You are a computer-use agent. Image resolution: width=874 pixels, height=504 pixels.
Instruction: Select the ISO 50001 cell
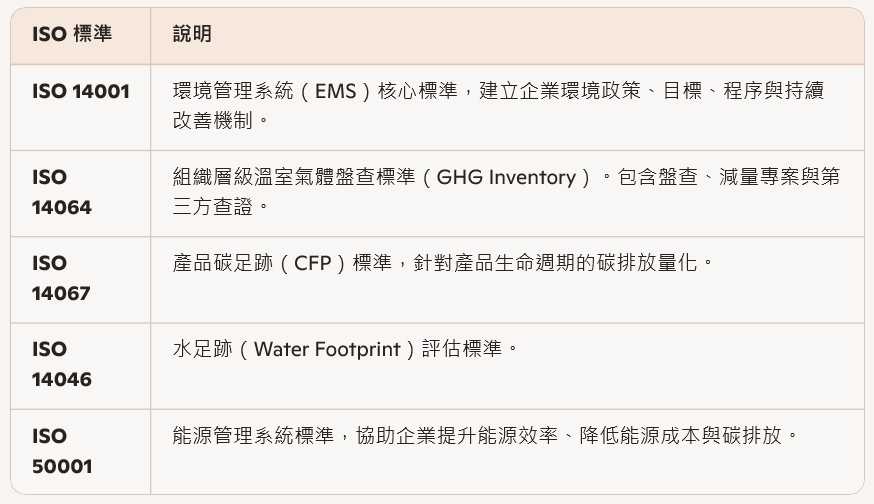(x=62, y=451)
